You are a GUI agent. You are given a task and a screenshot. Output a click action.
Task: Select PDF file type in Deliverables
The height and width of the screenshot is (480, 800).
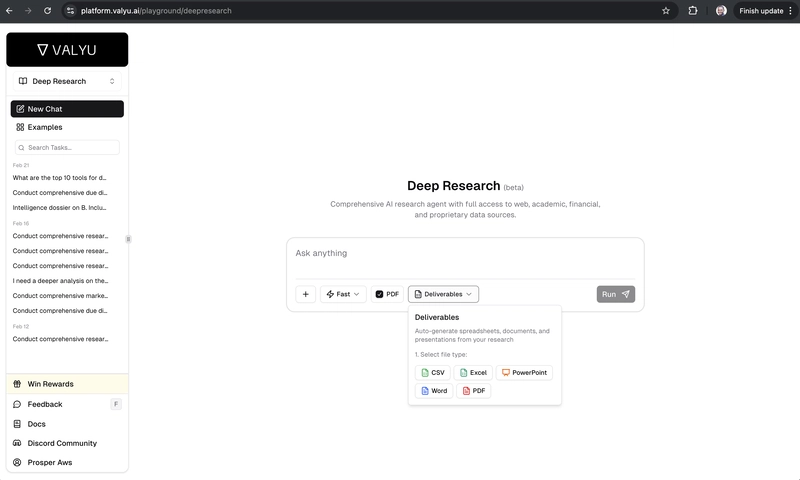tap(473, 391)
